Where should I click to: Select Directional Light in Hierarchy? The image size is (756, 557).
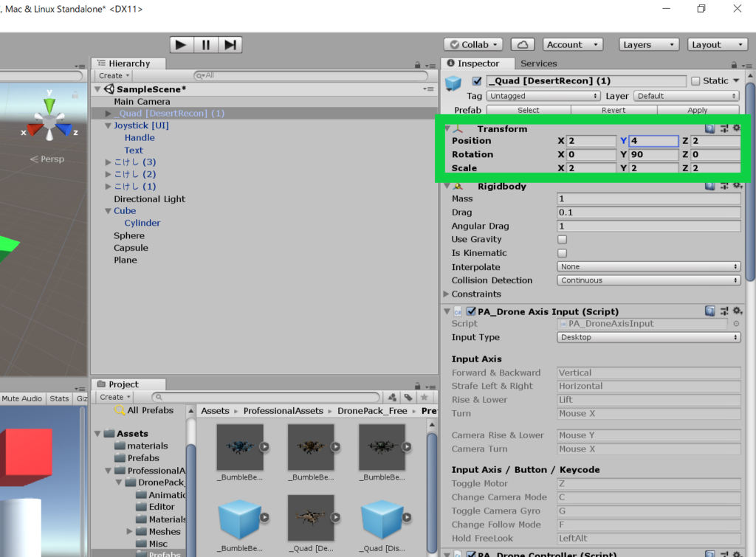(149, 199)
